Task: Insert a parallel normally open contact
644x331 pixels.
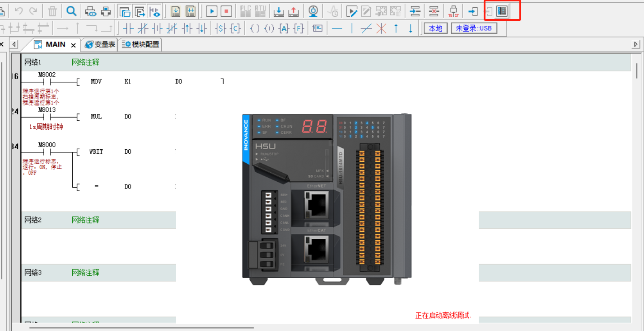Action: tap(157, 28)
